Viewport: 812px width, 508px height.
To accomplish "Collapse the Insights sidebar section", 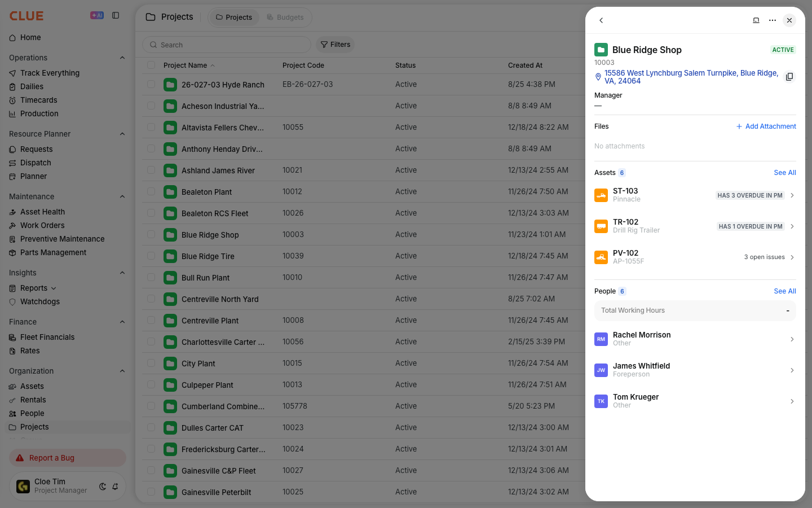I will click(122, 273).
